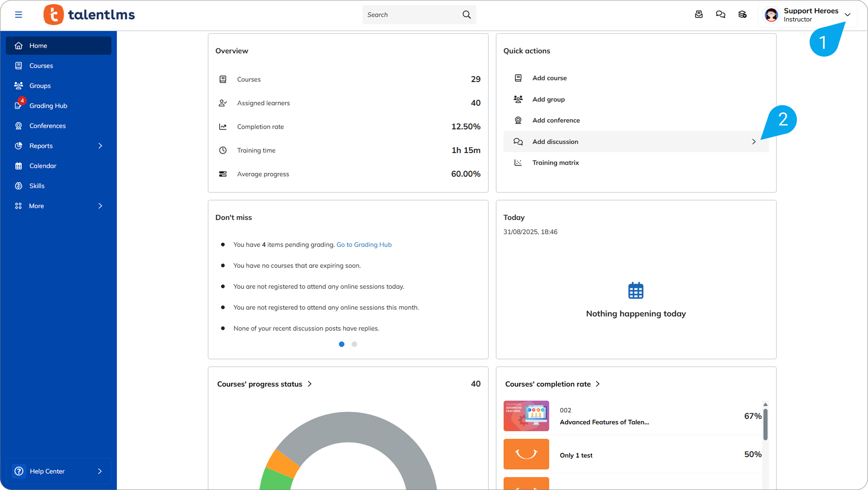Screen dimensions: 868x490
Task: Open Calendar from the sidebar
Action: pos(43,166)
